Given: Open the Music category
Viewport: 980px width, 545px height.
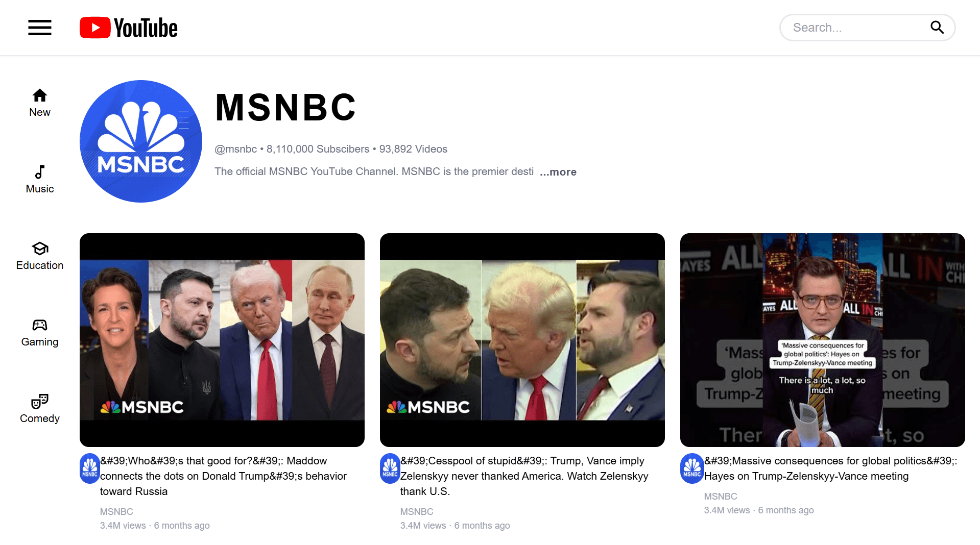Looking at the screenshot, I should point(40,180).
